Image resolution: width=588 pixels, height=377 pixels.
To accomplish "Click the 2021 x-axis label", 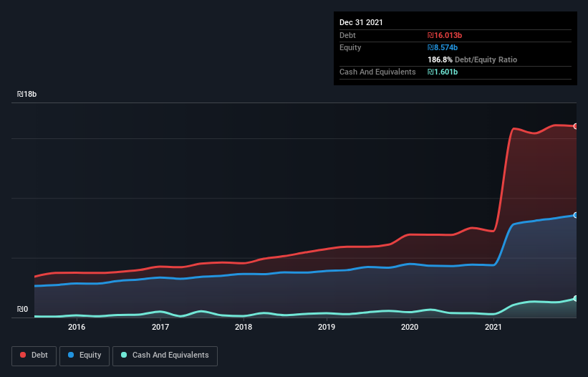I will tap(493, 327).
